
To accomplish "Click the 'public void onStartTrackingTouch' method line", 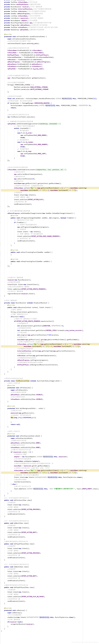I will (32, 252).
